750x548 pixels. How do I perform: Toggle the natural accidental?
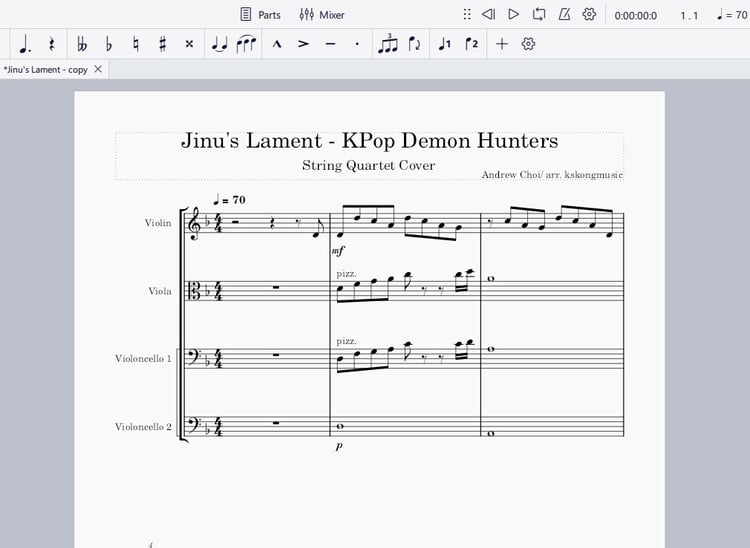pos(136,44)
